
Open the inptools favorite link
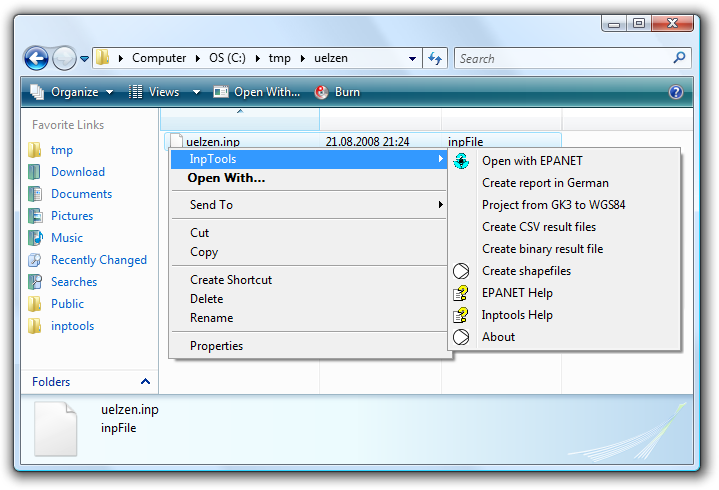pos(72,326)
